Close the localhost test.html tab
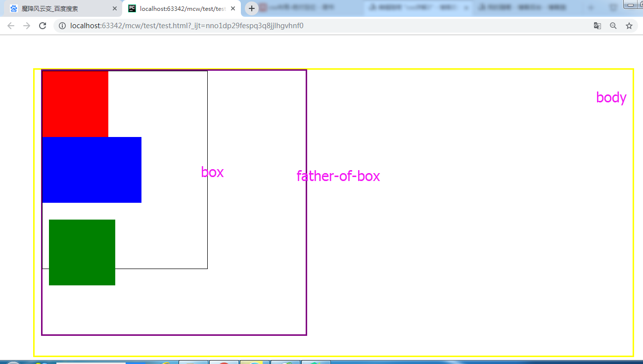 [233, 9]
